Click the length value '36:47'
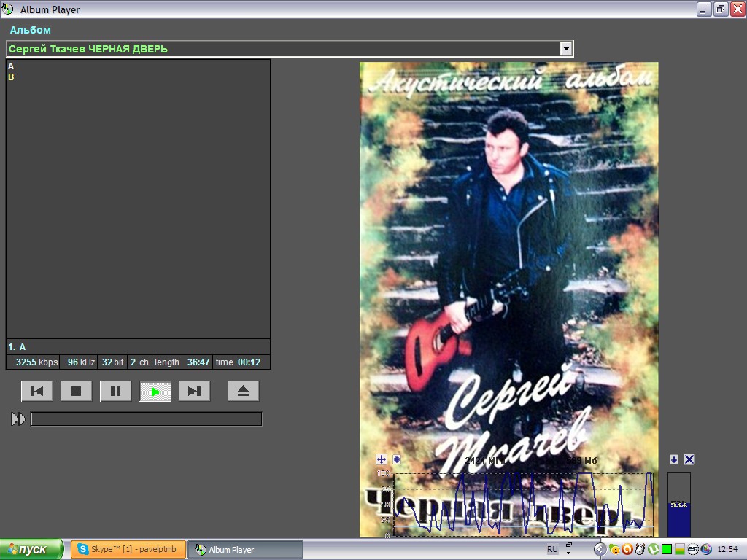 coord(198,362)
